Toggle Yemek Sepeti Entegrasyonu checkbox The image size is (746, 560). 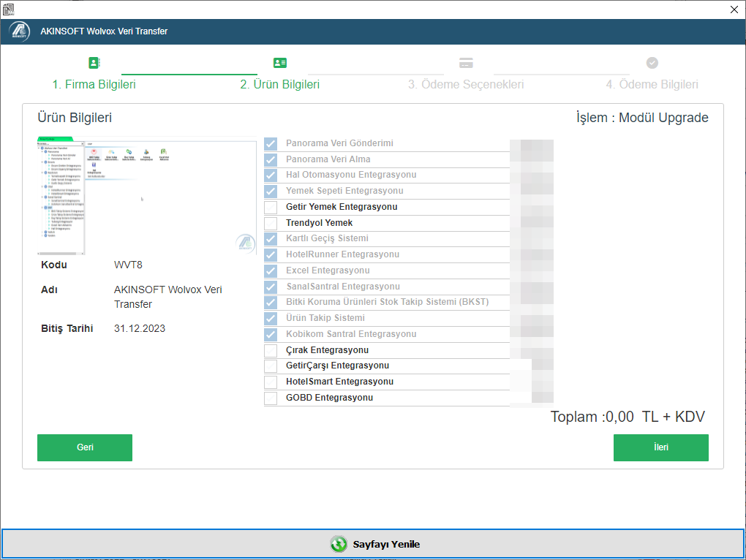click(271, 191)
